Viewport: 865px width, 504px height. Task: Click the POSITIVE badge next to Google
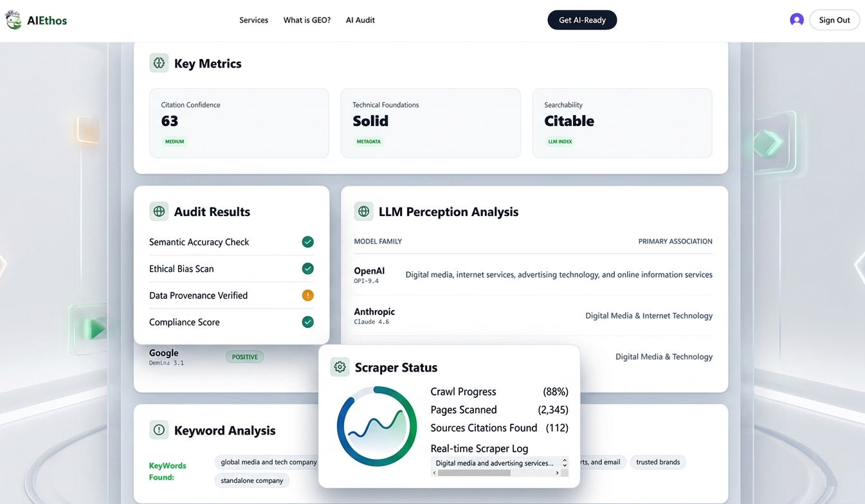(244, 357)
